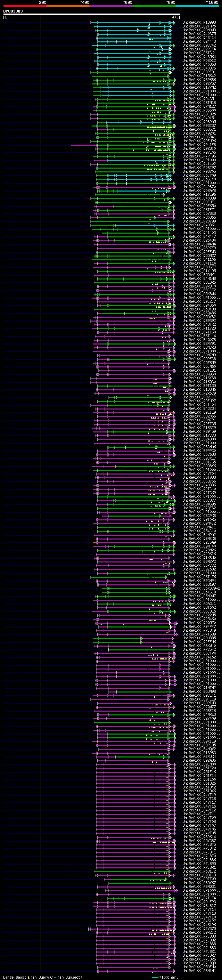Click the white query sequence bar
222x980 pixels.
pyautogui.click(x=92, y=15)
